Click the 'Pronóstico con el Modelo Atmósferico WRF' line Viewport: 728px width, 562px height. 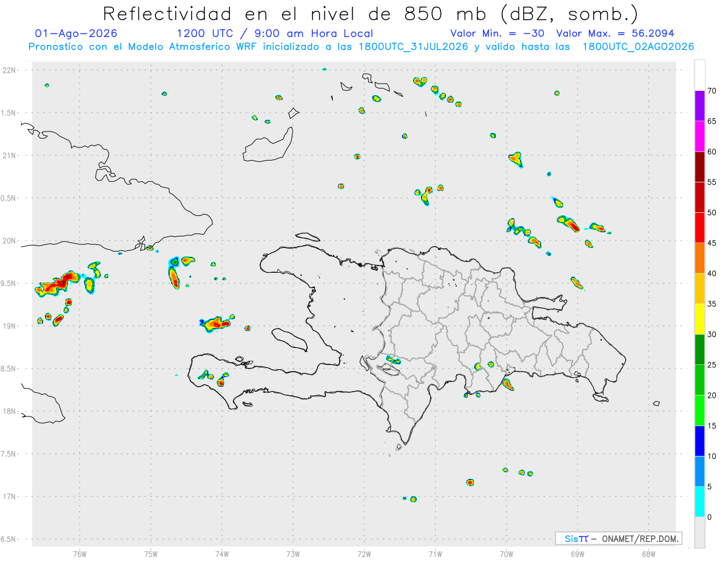click(x=361, y=47)
